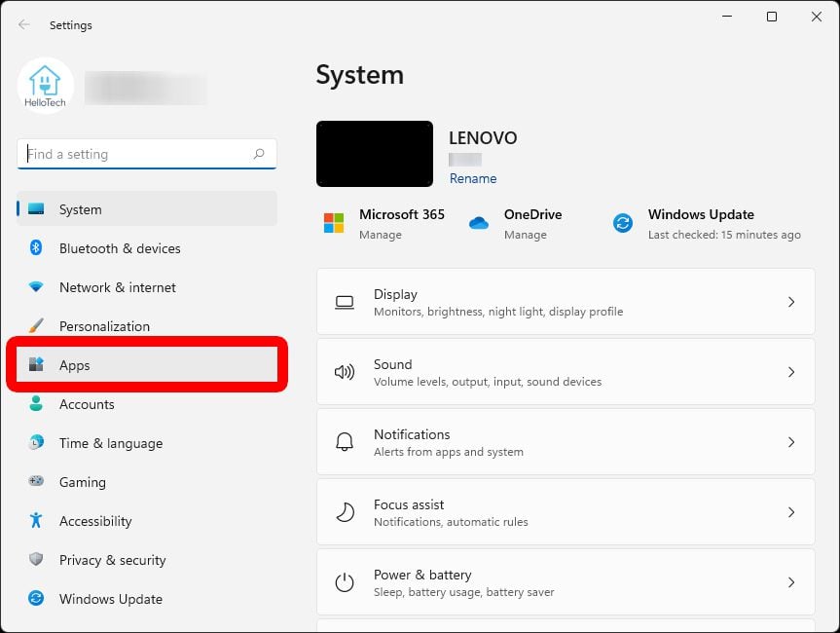Go to Gaming settings
Viewport: 840px width, 633px height.
pos(147,482)
